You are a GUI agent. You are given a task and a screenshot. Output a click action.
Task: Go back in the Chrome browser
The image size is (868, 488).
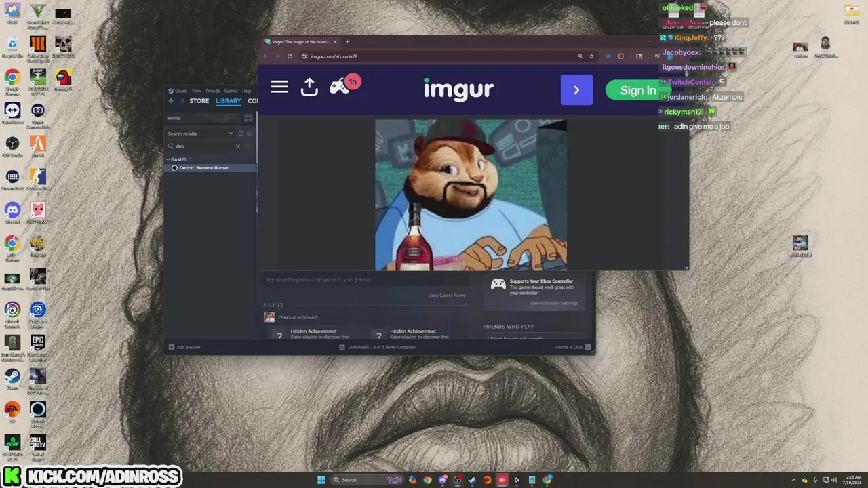pos(265,56)
